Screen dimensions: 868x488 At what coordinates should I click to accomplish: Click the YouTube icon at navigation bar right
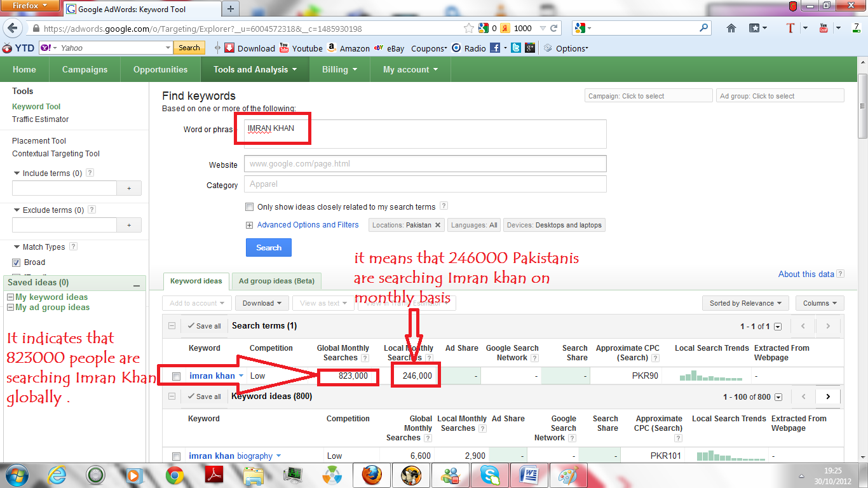pos(824,28)
